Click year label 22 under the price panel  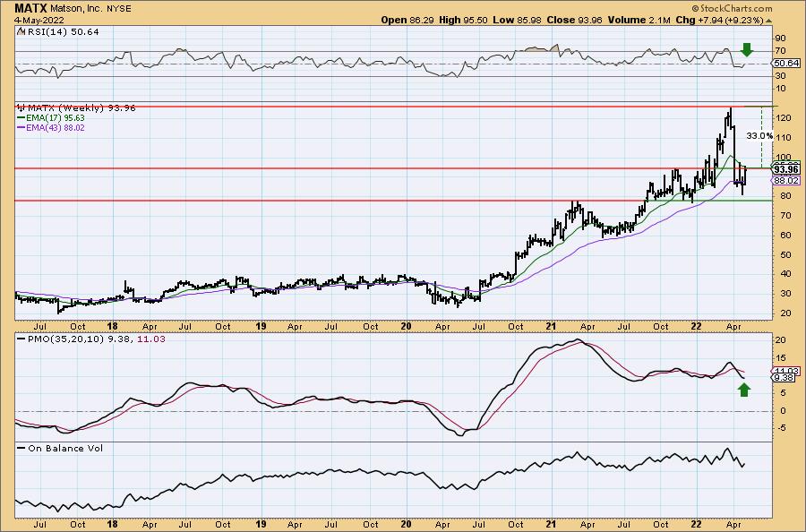pyautogui.click(x=697, y=326)
